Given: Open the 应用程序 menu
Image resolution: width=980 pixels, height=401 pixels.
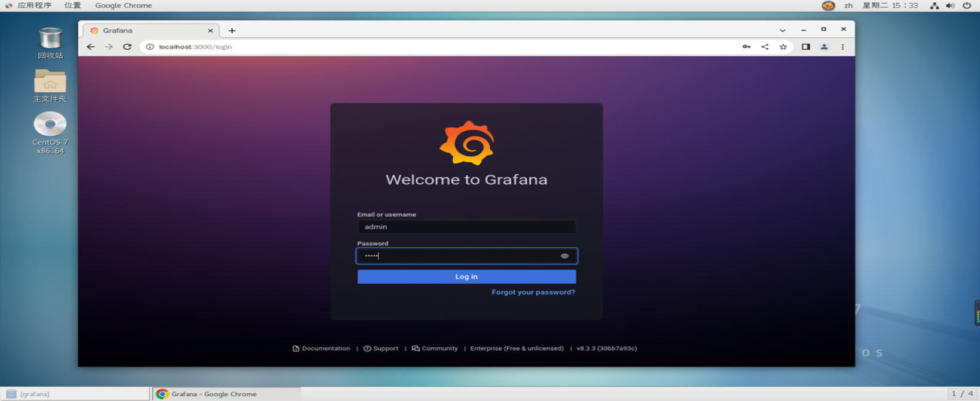Looking at the screenshot, I should point(28,5).
